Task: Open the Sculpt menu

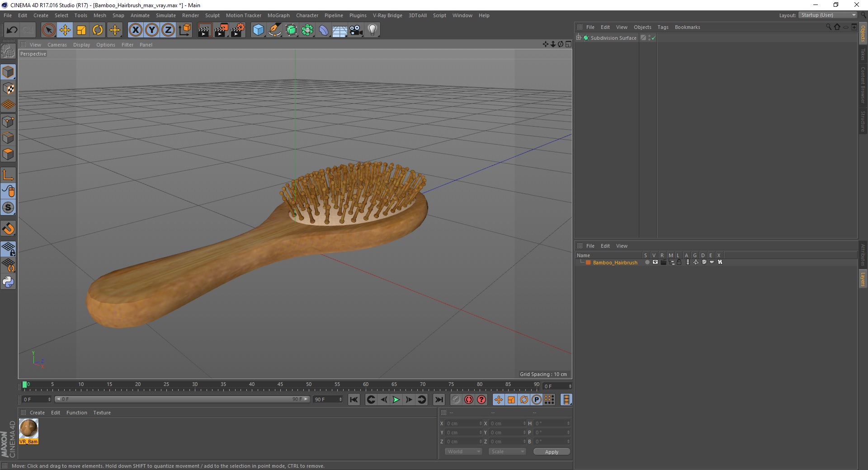Action: click(x=212, y=15)
